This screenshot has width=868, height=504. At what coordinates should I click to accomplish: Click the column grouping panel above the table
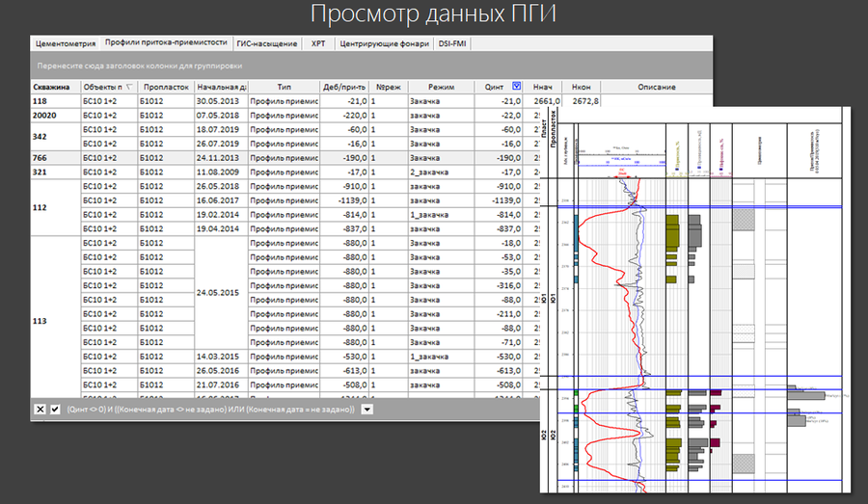pos(371,66)
